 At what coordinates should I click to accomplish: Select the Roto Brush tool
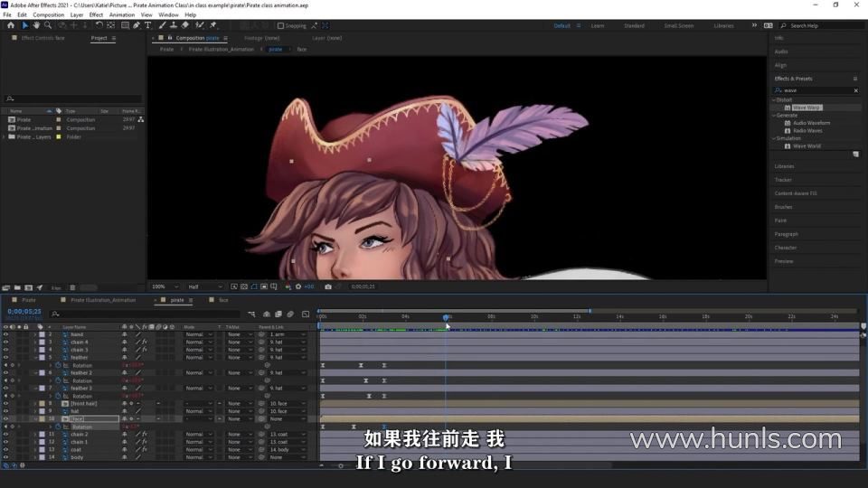coord(200,25)
